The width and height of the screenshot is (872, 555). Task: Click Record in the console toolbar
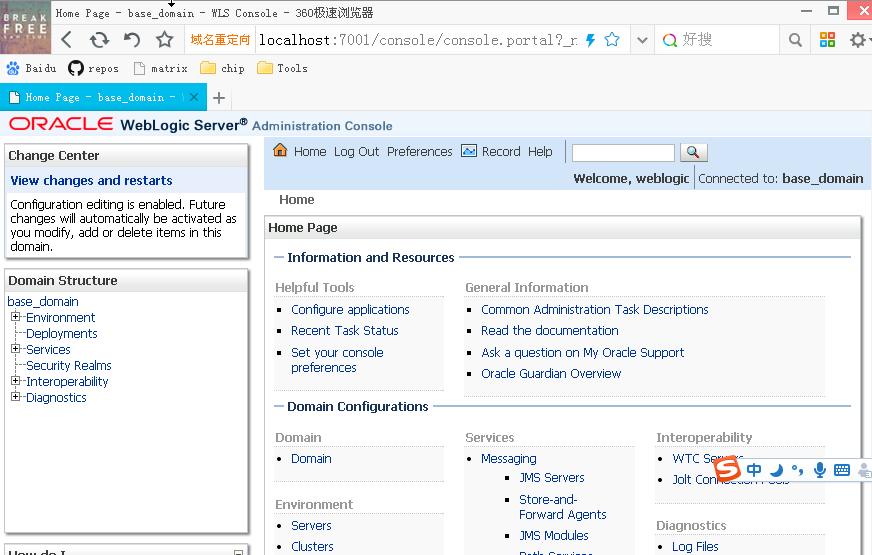501,152
